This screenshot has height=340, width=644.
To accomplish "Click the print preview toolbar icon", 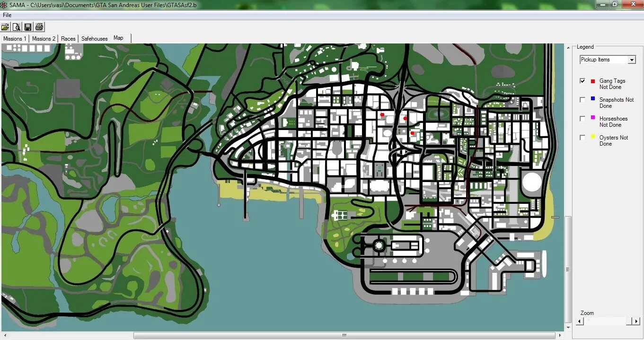I will [17, 27].
